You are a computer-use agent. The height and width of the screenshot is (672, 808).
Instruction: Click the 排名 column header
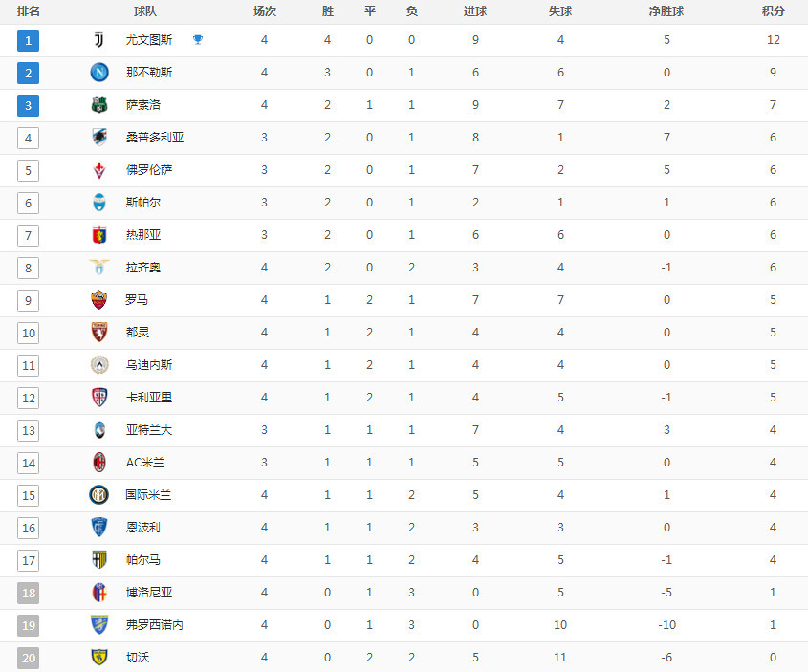(29, 11)
